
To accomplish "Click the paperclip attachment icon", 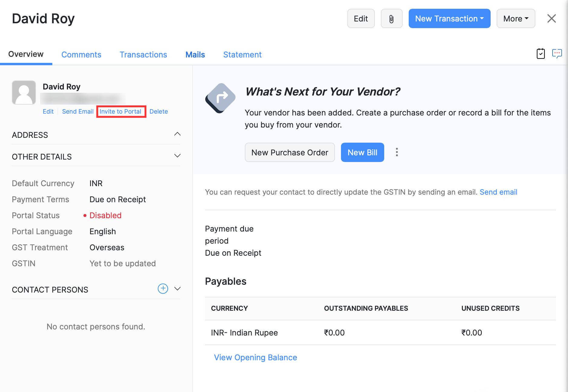I will [x=391, y=19].
